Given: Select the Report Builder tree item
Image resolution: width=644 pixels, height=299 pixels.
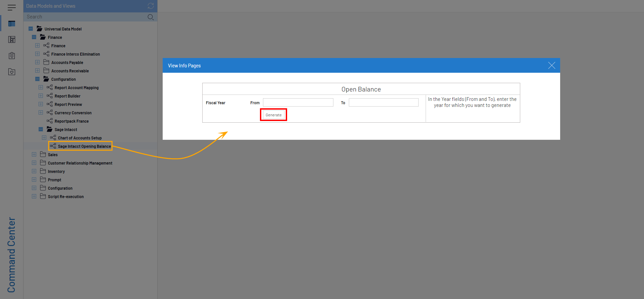Looking at the screenshot, I should (x=67, y=96).
